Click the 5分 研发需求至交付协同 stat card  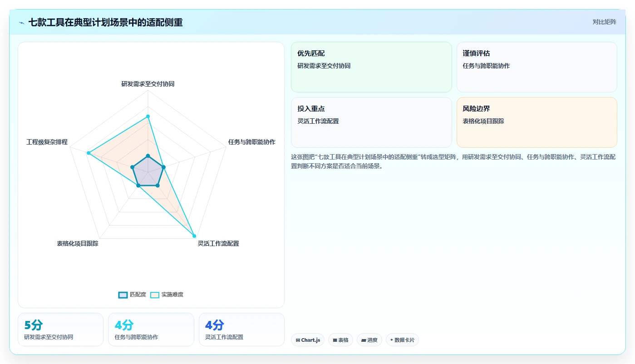tap(61, 330)
